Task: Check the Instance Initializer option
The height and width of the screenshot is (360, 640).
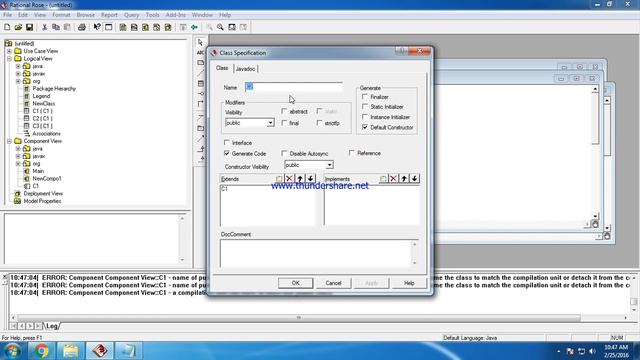Action: pyautogui.click(x=365, y=117)
